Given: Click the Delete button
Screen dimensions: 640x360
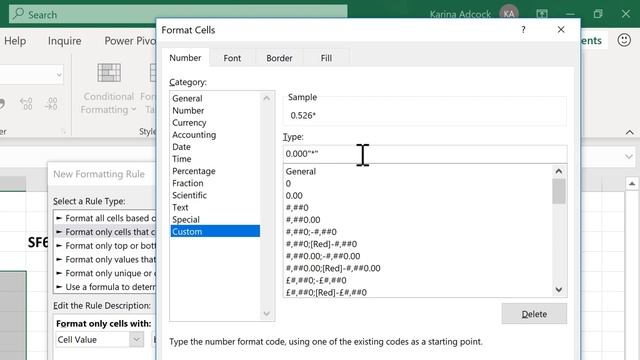Looking at the screenshot, I should pyautogui.click(x=534, y=313).
